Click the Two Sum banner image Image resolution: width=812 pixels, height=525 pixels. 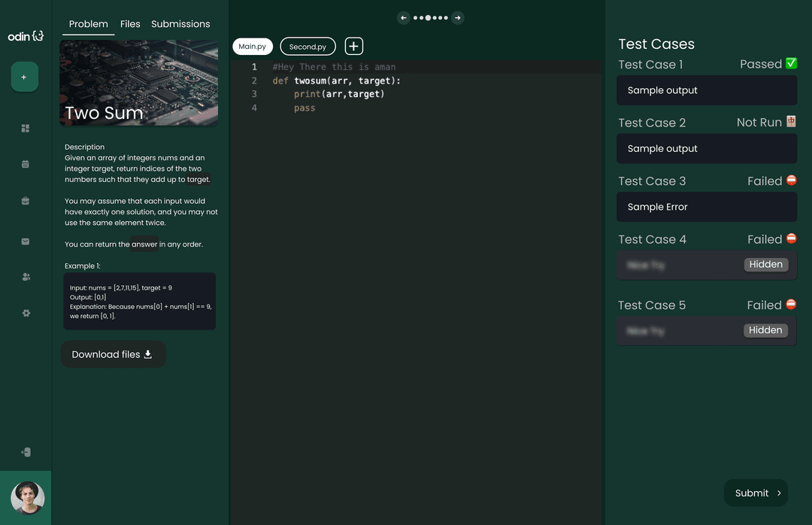click(x=139, y=83)
